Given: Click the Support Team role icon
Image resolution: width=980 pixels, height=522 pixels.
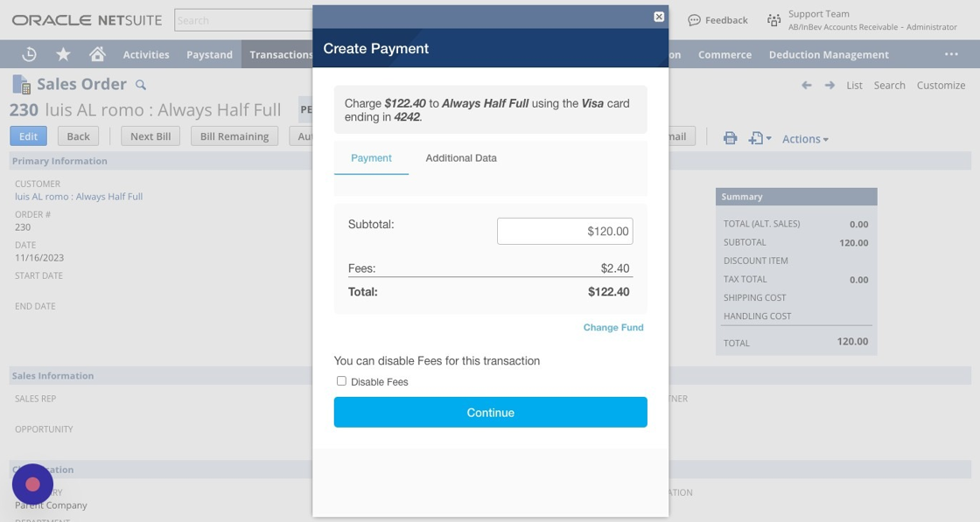Looking at the screenshot, I should coord(773,21).
